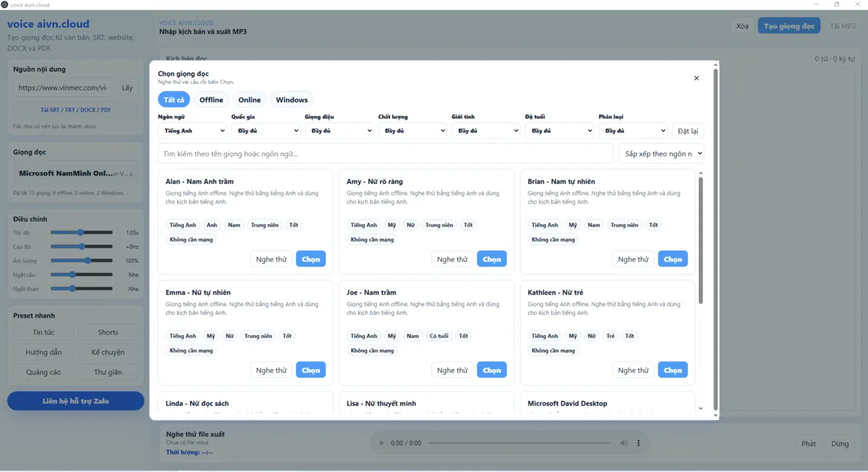The width and height of the screenshot is (868, 472).
Task: Click Tải SRT / TXT / DOCX / PDF
Action: click(76, 110)
